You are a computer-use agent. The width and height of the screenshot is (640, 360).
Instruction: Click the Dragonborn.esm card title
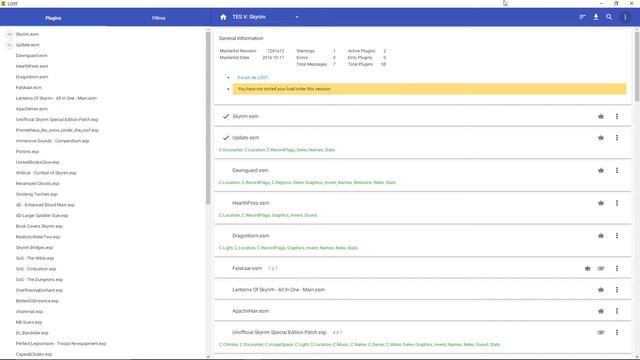(251, 236)
